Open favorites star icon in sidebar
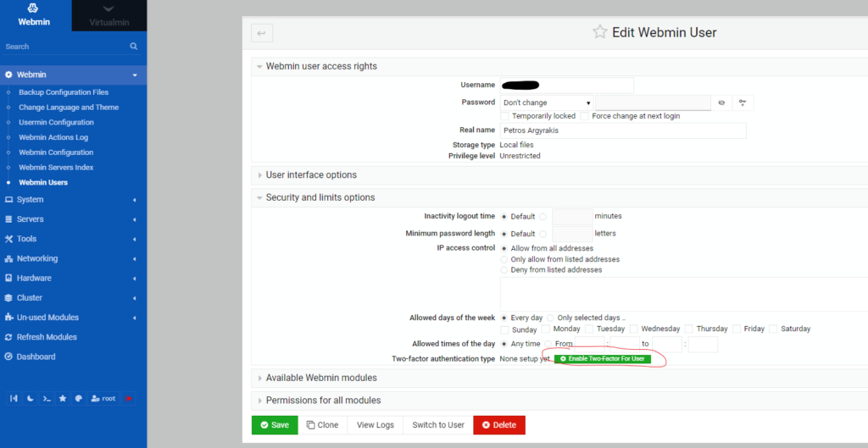Viewport: 868px width, 448px height. (63, 398)
